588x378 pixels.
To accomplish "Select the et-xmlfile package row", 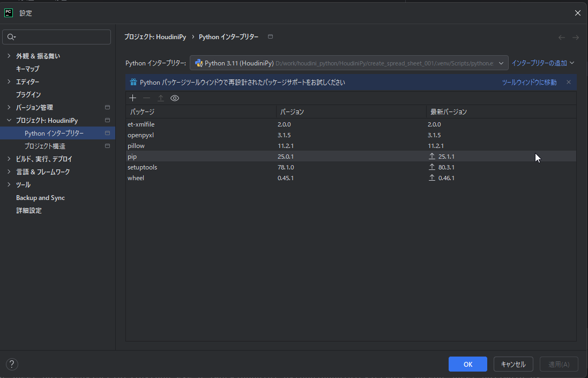I will point(351,124).
